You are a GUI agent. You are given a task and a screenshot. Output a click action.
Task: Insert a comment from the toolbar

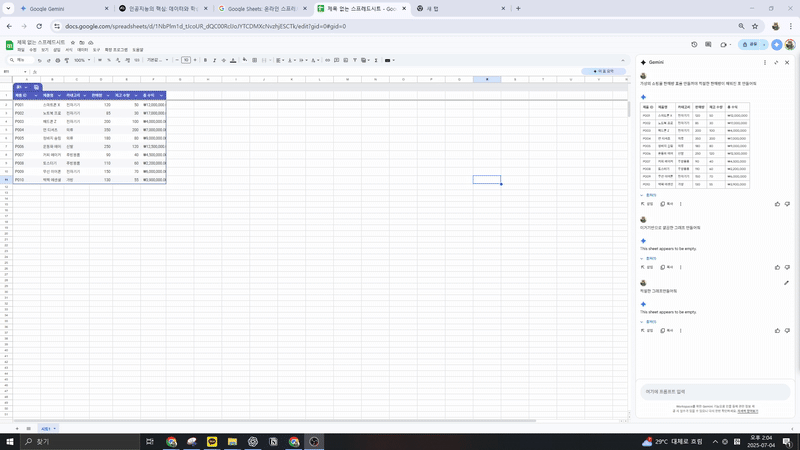[336, 60]
